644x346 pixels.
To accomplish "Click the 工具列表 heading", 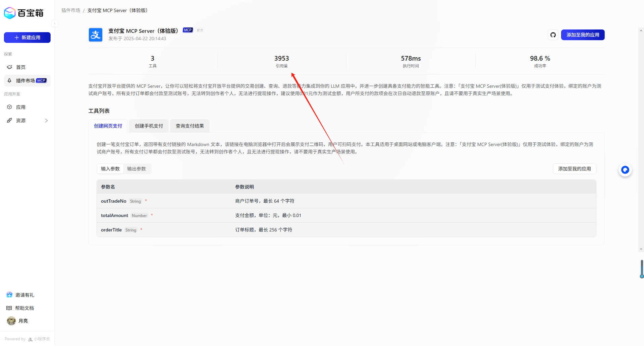I will click(99, 111).
